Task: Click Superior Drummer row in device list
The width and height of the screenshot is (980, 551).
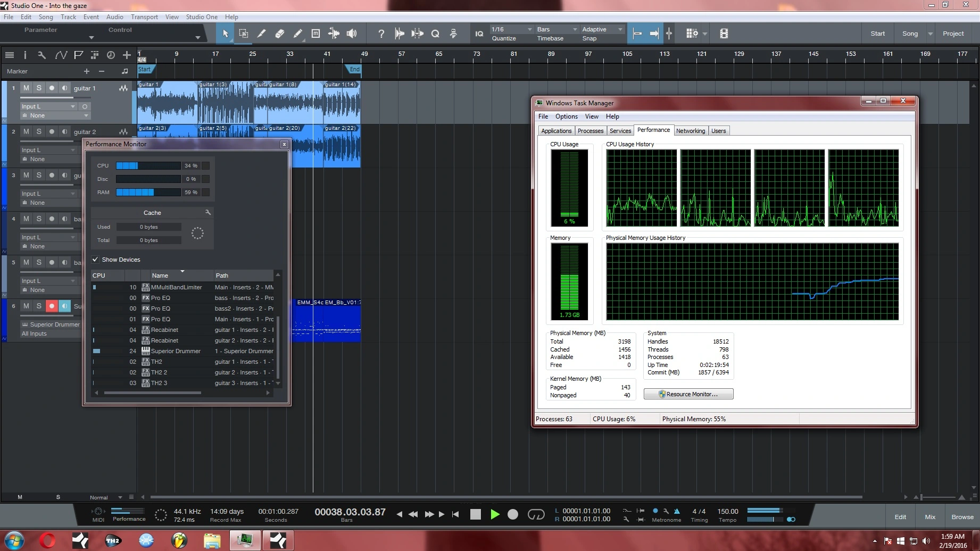Action: tap(183, 351)
